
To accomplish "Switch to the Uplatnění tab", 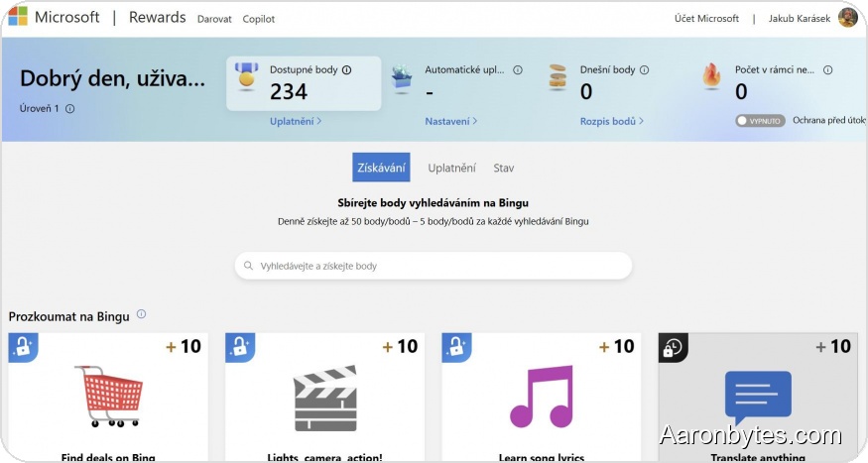I will pos(451,168).
